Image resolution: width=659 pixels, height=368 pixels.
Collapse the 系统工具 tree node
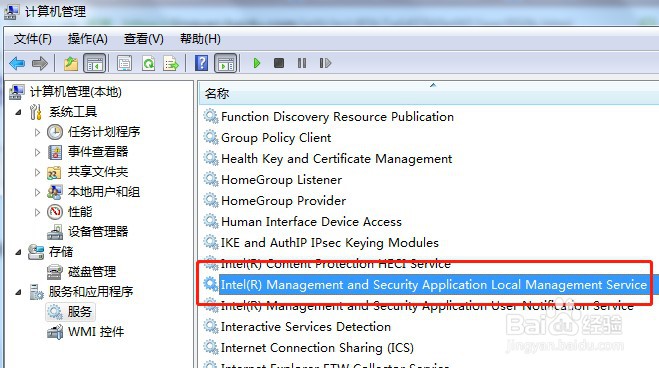18,112
